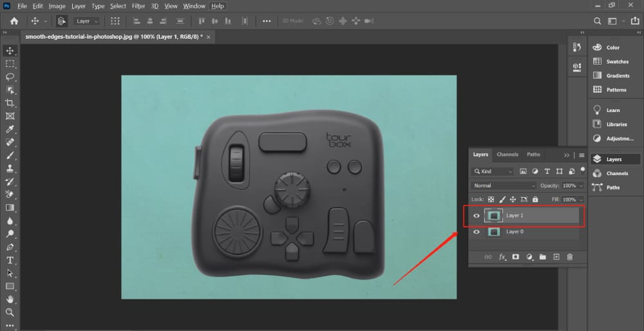Select the Blur tool
Screen dimensions: 644x331
[10, 221]
